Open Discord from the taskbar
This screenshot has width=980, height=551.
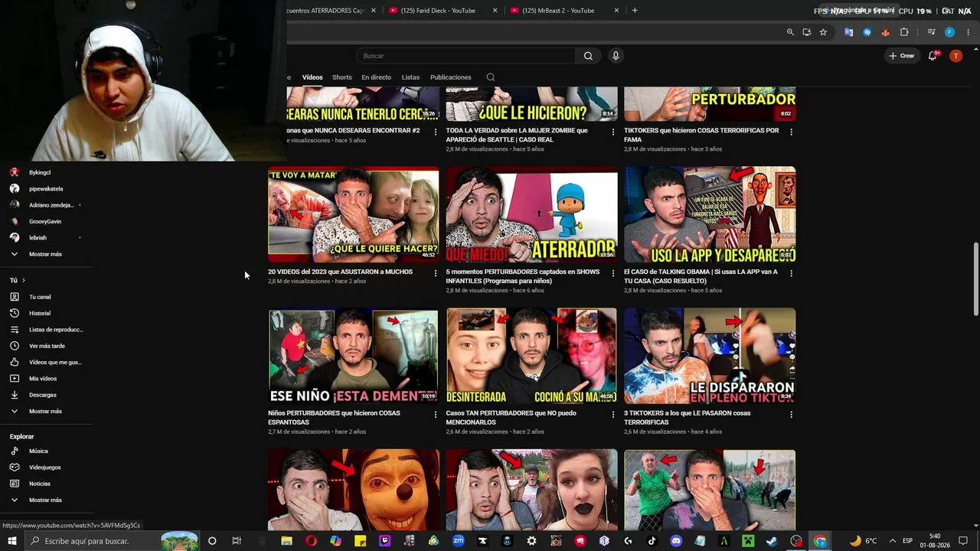(676, 541)
